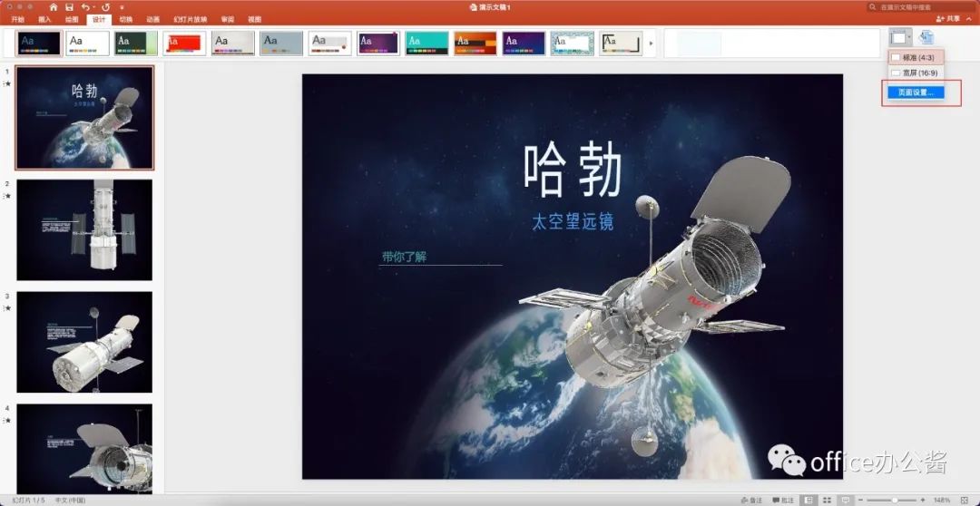Open the 视图 ribbon tab

pyautogui.click(x=254, y=19)
